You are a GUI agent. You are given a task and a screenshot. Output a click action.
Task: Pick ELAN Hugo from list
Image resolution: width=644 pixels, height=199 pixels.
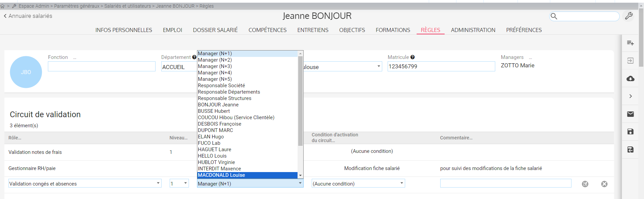click(x=247, y=137)
